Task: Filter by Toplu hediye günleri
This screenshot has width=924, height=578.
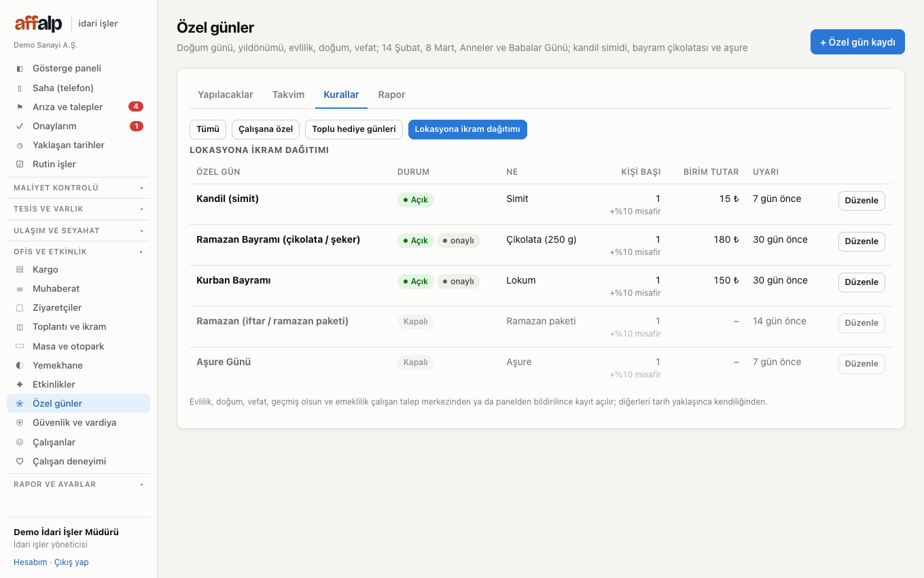Action: [x=354, y=129]
